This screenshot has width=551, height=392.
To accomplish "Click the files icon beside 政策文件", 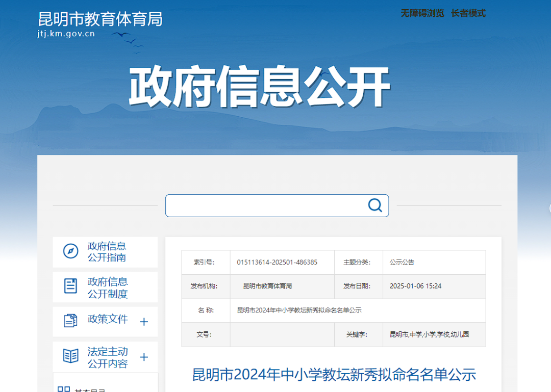I will tap(70, 321).
